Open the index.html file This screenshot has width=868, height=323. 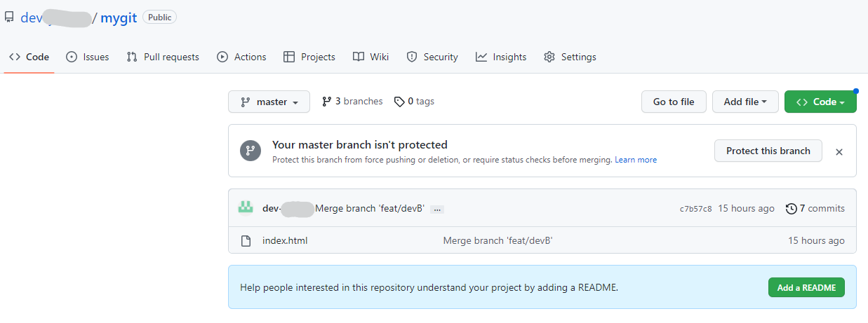point(285,240)
